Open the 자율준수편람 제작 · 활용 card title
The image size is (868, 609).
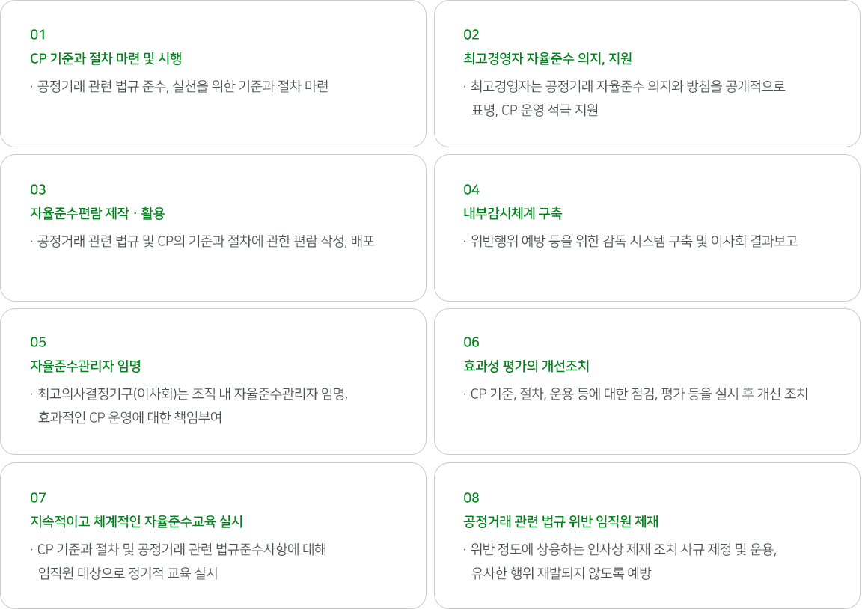[97, 214]
